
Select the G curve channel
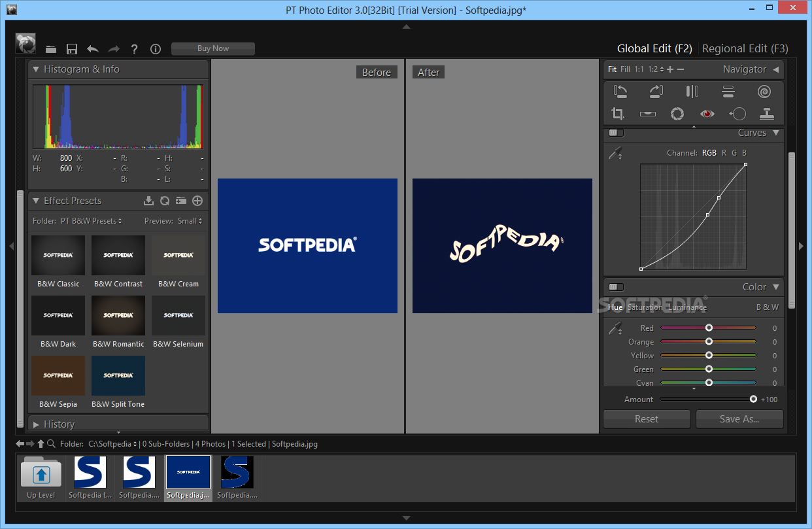(x=734, y=153)
